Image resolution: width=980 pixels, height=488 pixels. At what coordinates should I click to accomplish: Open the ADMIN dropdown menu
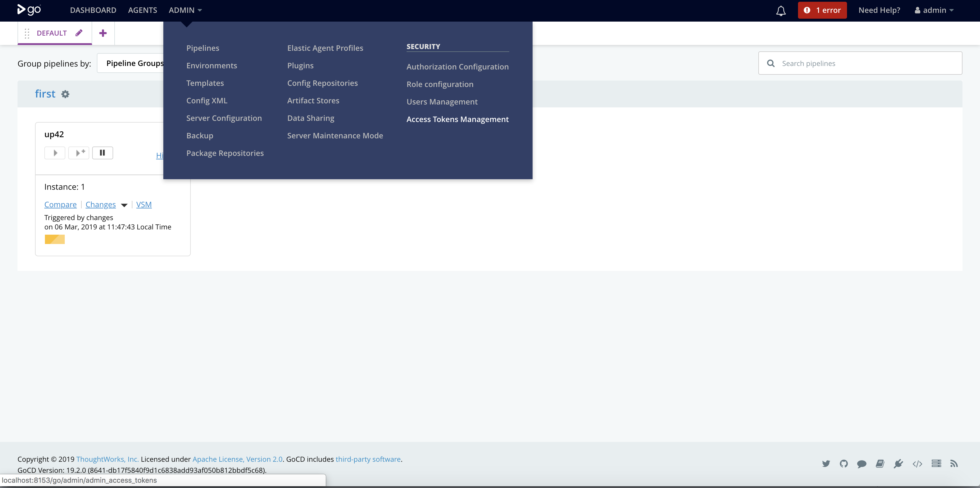(185, 10)
